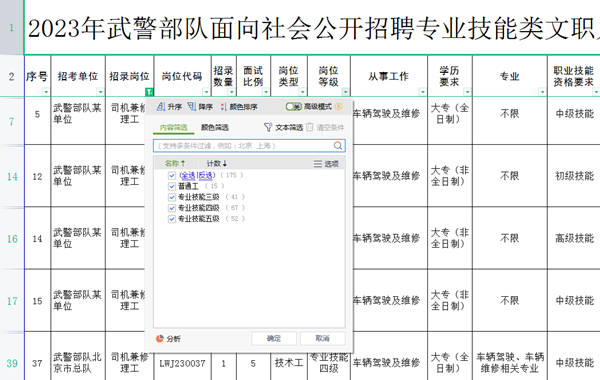
Task: Uncheck the 专业技能三级 checkbox
Action: click(172, 197)
